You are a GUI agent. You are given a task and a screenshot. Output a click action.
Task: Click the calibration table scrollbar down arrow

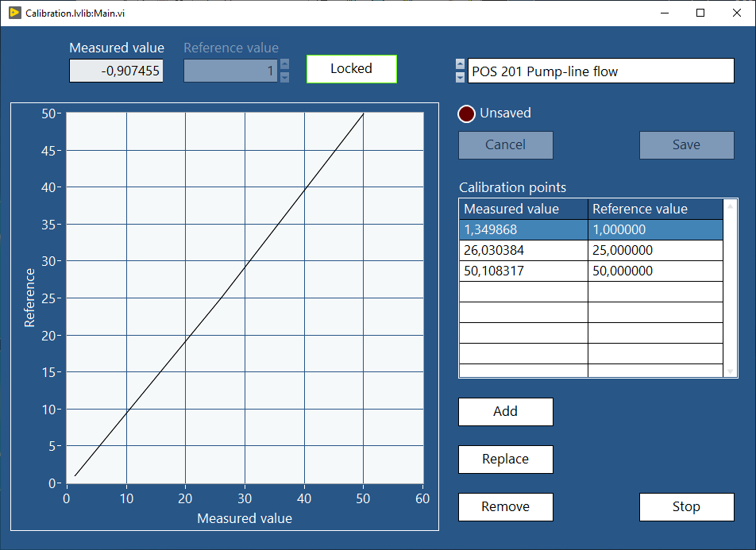coord(730,370)
